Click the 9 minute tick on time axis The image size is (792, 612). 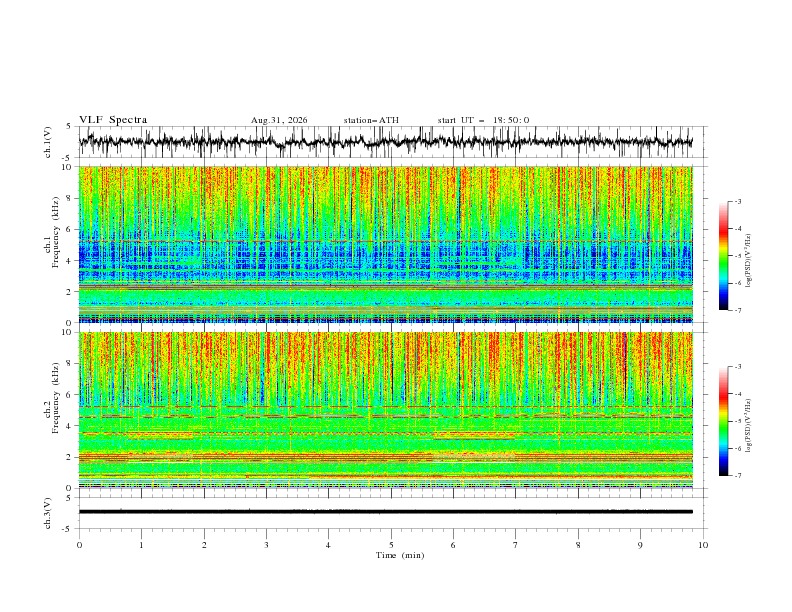point(640,545)
